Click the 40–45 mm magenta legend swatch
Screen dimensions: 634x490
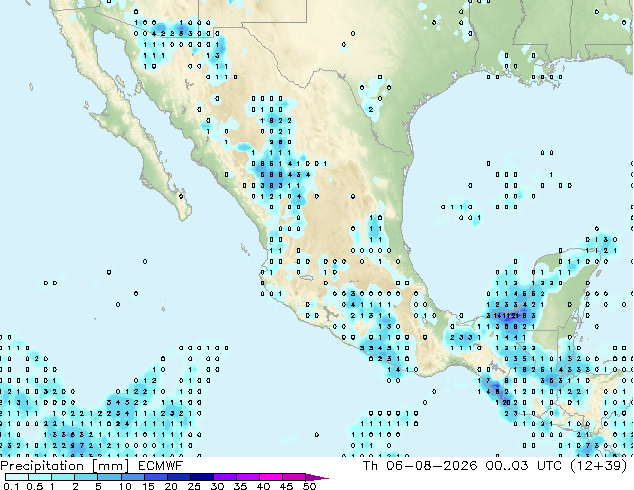pos(271,477)
